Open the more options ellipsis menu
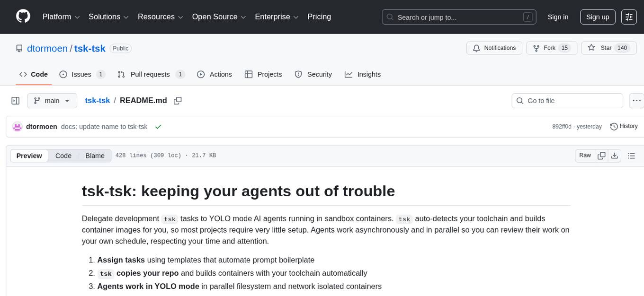The height and width of the screenshot is (296, 644). pyautogui.click(x=636, y=100)
